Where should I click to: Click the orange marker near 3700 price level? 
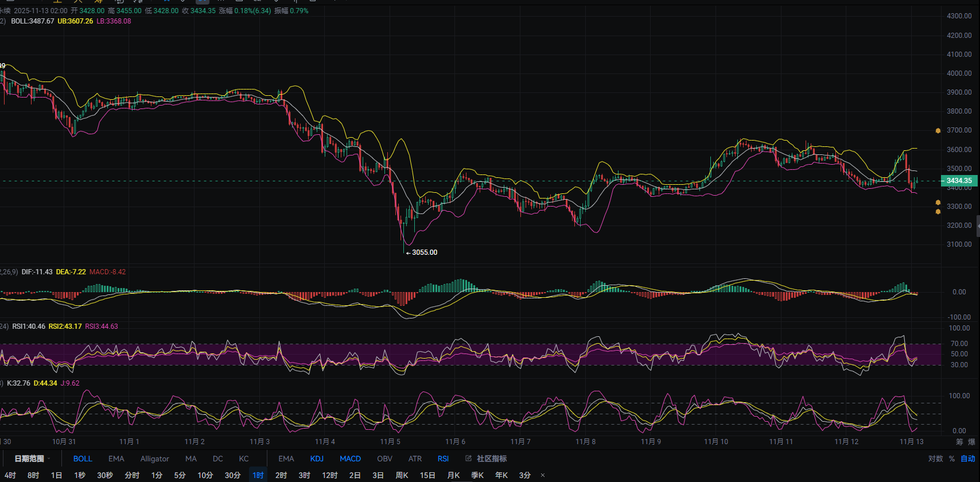tap(938, 131)
